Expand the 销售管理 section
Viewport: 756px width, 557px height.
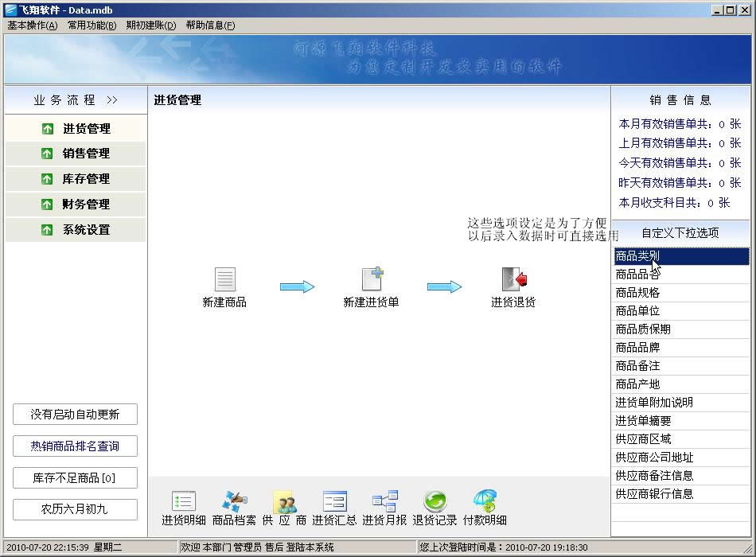[x=76, y=154]
